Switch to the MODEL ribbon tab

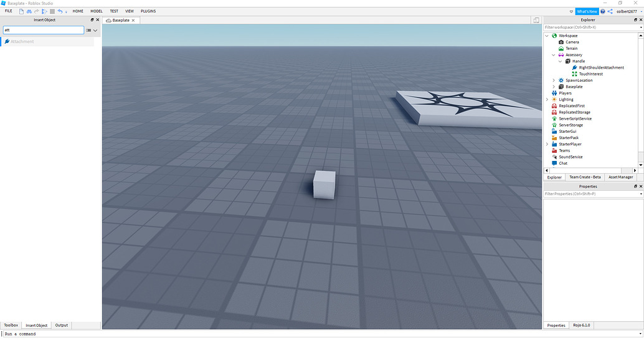[x=97, y=11]
